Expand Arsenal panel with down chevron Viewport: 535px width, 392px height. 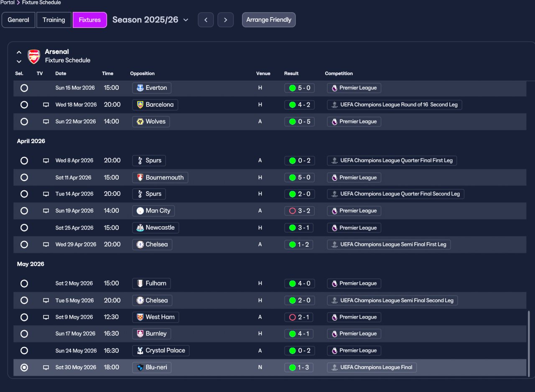point(19,62)
